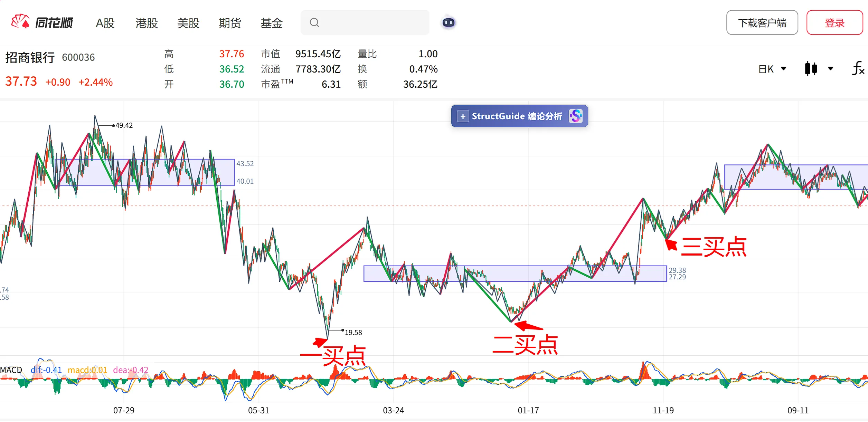The image size is (868, 422).
Task: Click the StructGuide S logo icon
Action: [x=576, y=116]
